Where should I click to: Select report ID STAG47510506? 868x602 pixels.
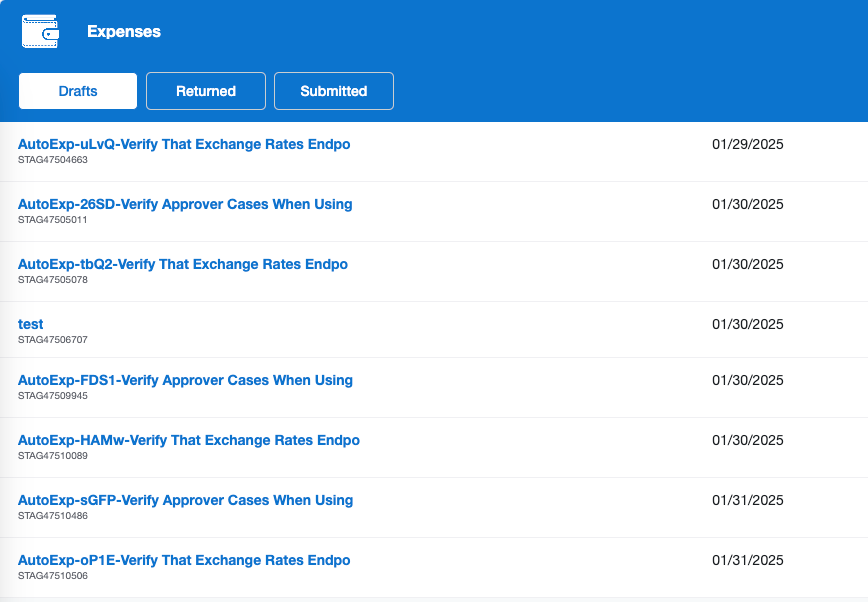click(x=53, y=575)
